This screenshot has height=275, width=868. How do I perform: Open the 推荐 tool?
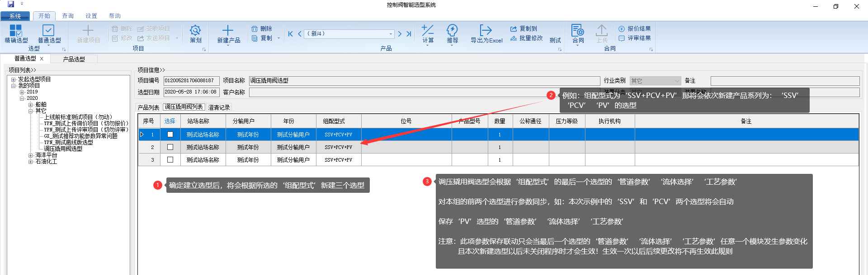coord(452,31)
